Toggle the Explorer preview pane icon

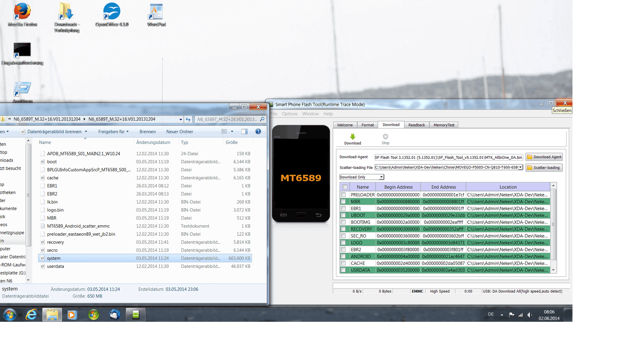pos(245,131)
